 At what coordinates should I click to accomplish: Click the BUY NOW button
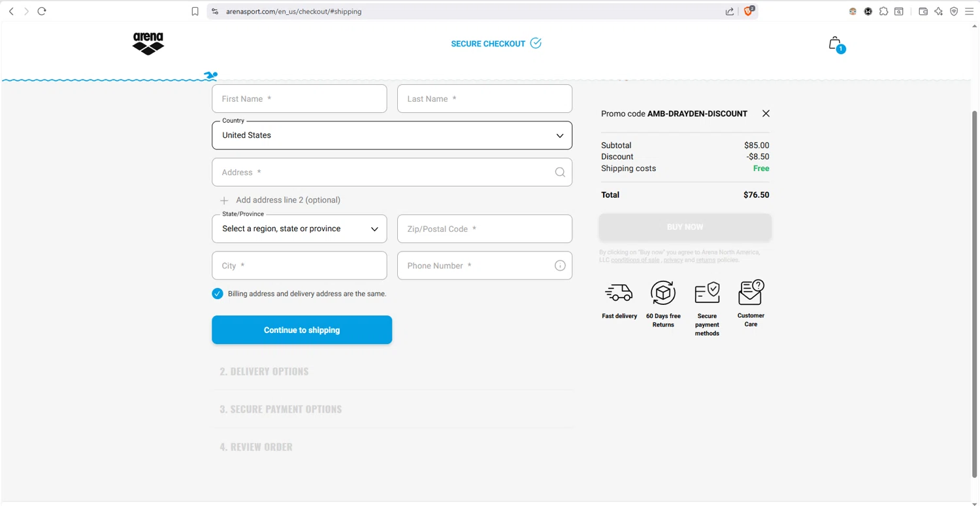[685, 227]
